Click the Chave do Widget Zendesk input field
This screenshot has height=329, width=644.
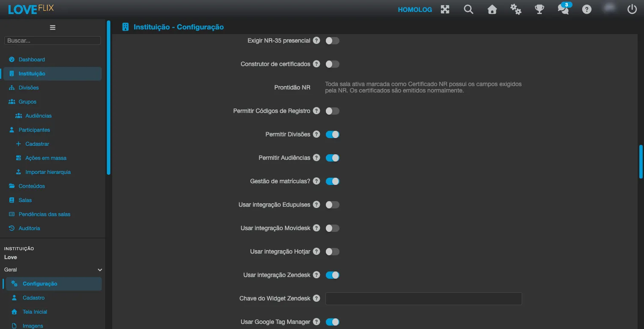click(424, 298)
